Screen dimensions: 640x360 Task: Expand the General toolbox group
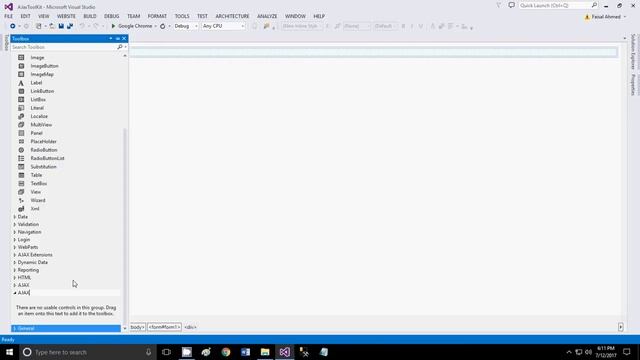pyautogui.click(x=15, y=329)
